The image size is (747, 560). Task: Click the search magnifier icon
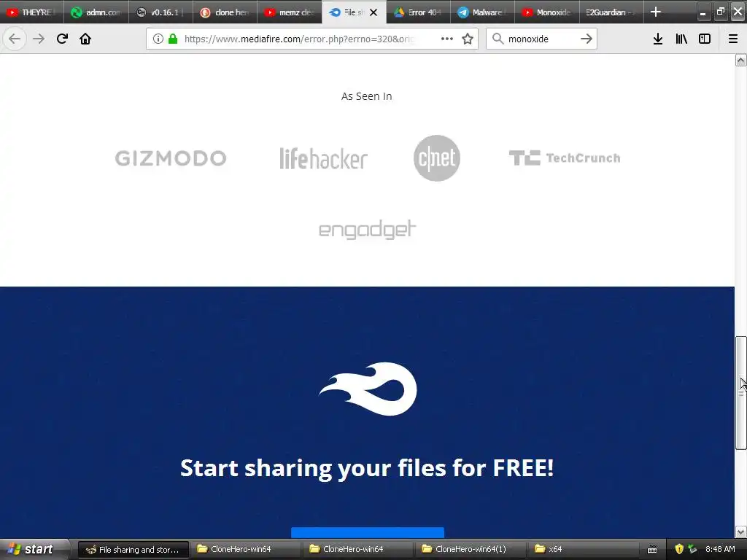(498, 39)
